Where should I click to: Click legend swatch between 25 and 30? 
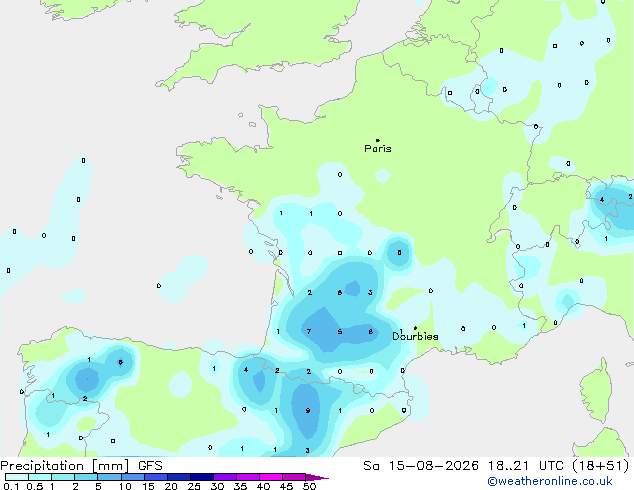pos(202,477)
